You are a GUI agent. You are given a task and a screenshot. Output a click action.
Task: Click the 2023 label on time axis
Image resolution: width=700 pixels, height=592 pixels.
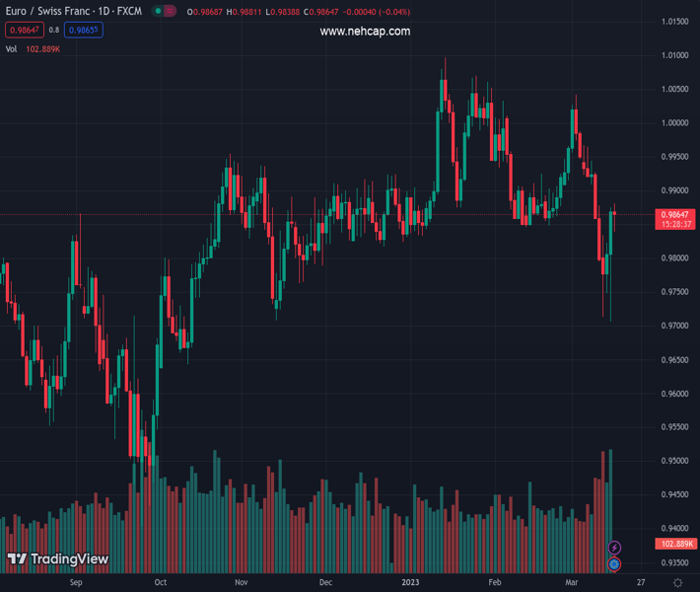(412, 582)
